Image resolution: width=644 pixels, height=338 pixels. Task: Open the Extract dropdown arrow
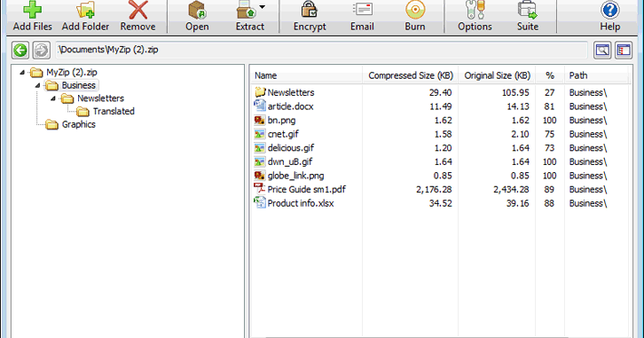point(262,7)
